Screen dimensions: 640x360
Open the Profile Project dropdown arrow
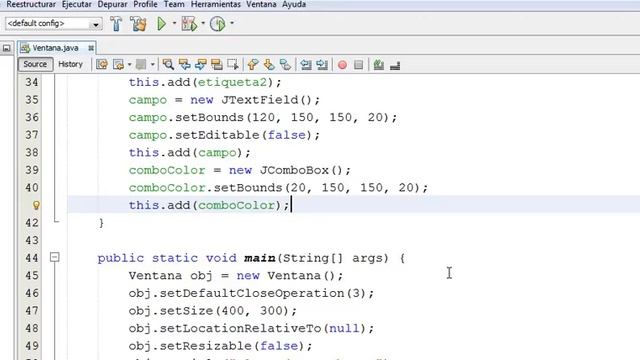(232, 23)
